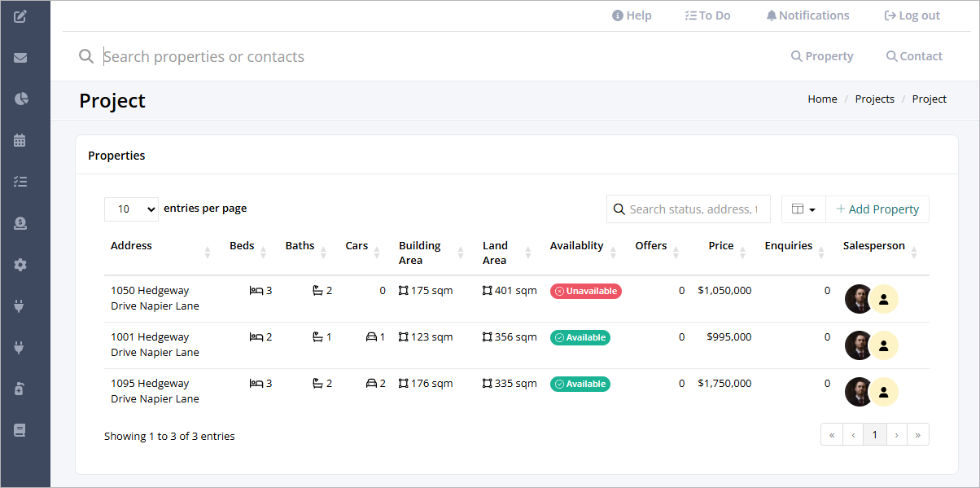
Task: Open the column visibility dropdown
Action: point(803,209)
